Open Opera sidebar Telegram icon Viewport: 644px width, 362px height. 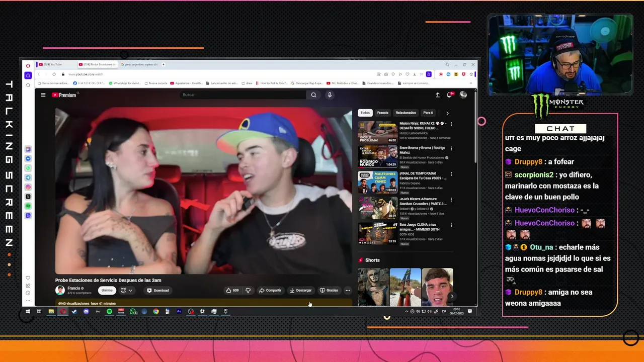pyautogui.click(x=28, y=177)
